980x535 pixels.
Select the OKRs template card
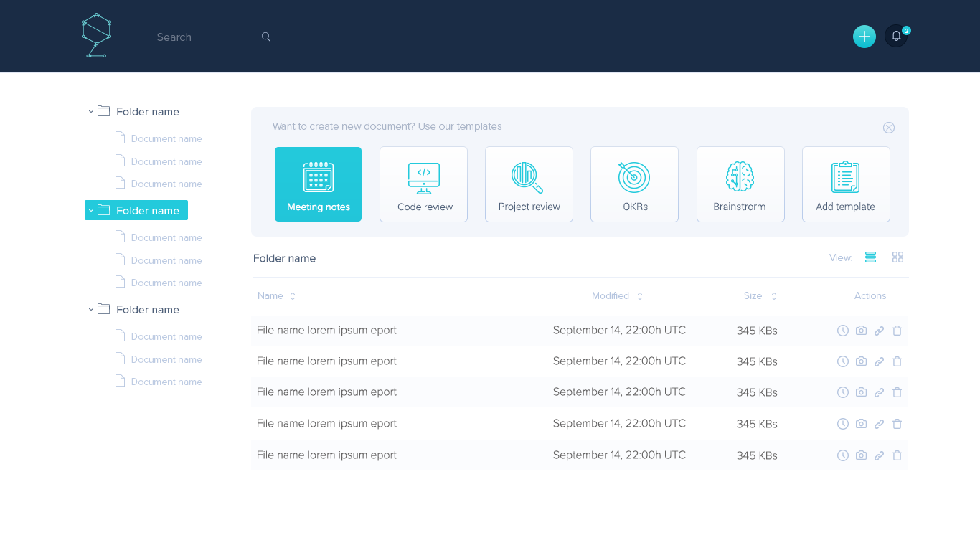[635, 184]
